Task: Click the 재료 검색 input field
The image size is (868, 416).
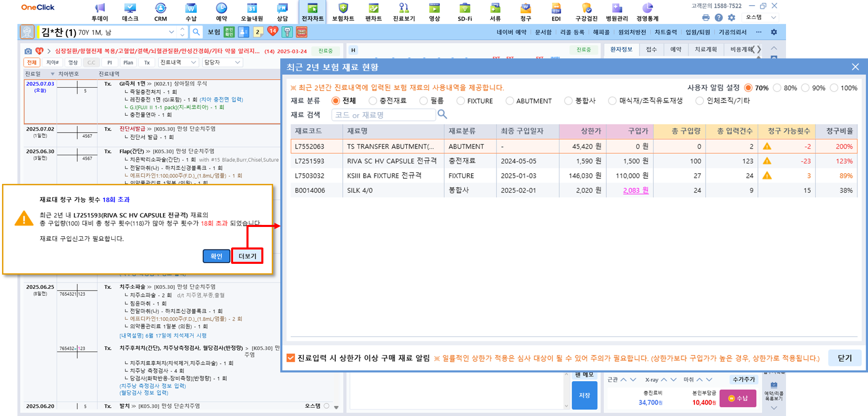Action: [x=383, y=115]
